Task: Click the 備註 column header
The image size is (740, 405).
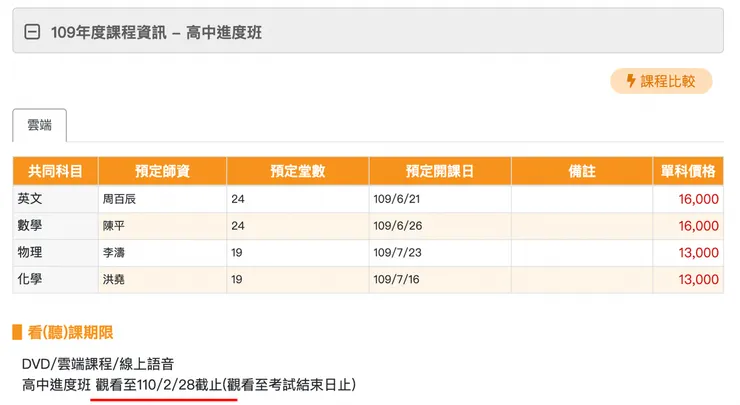Action: 582,171
